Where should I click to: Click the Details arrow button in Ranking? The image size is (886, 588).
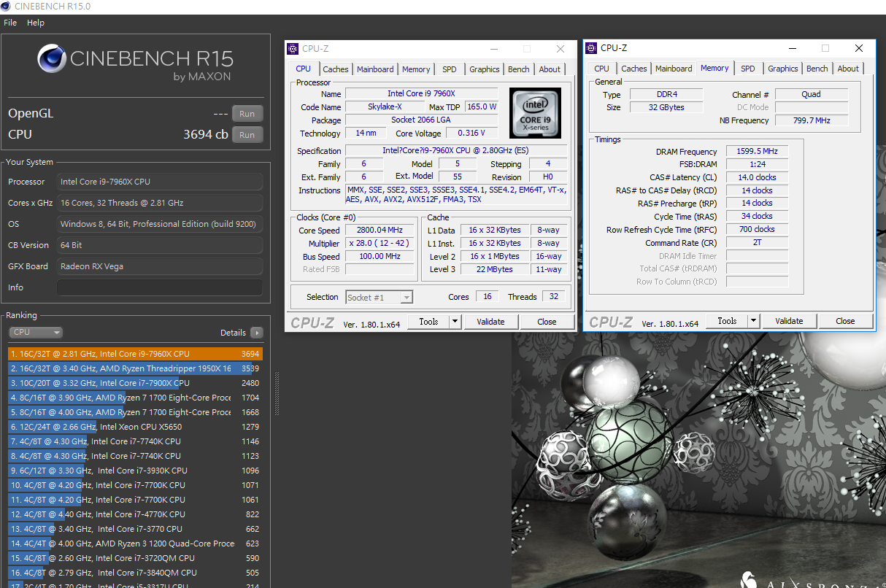click(x=256, y=333)
